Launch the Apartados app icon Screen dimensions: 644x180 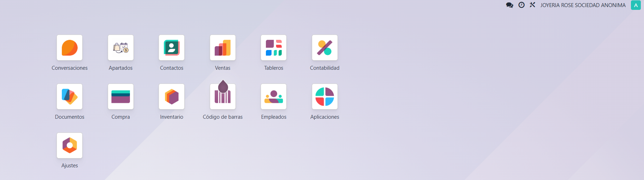point(120,48)
